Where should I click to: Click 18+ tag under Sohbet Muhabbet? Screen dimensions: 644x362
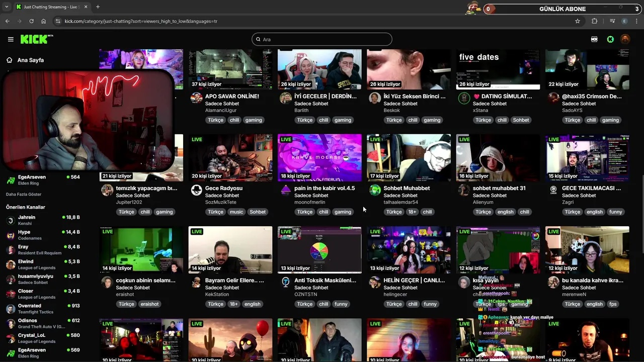tap(412, 212)
